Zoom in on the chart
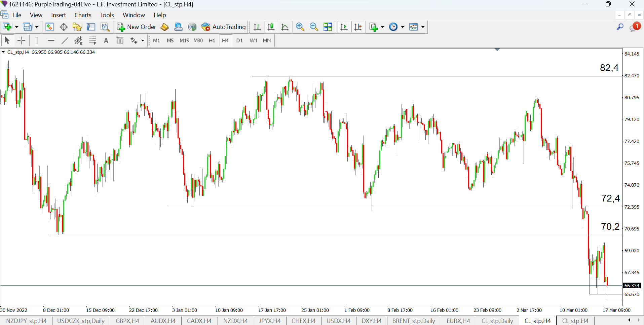The width and height of the screenshot is (644, 325). 300,27
